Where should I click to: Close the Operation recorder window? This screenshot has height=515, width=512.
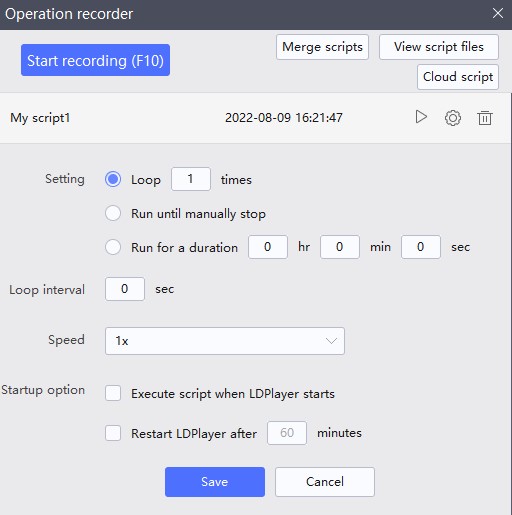tap(498, 13)
